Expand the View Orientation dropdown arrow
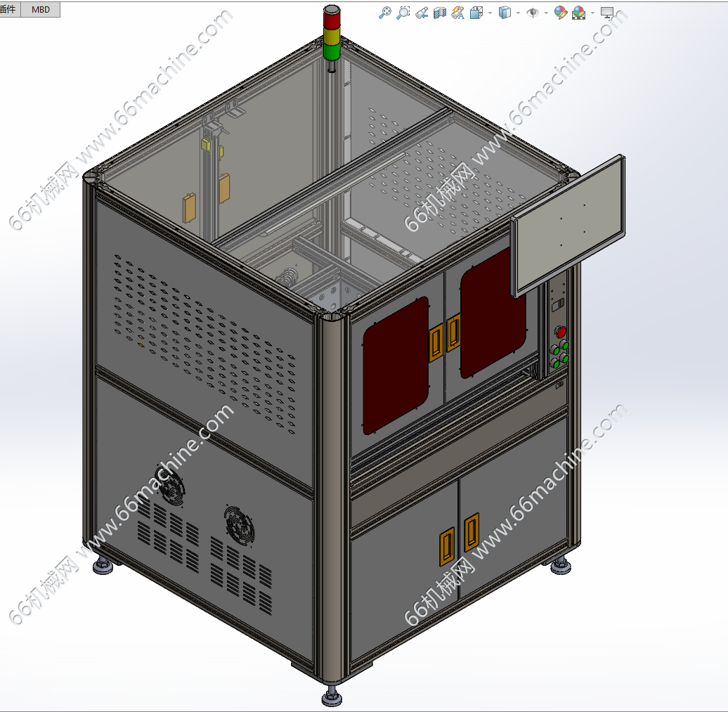728x712 pixels. 489,13
